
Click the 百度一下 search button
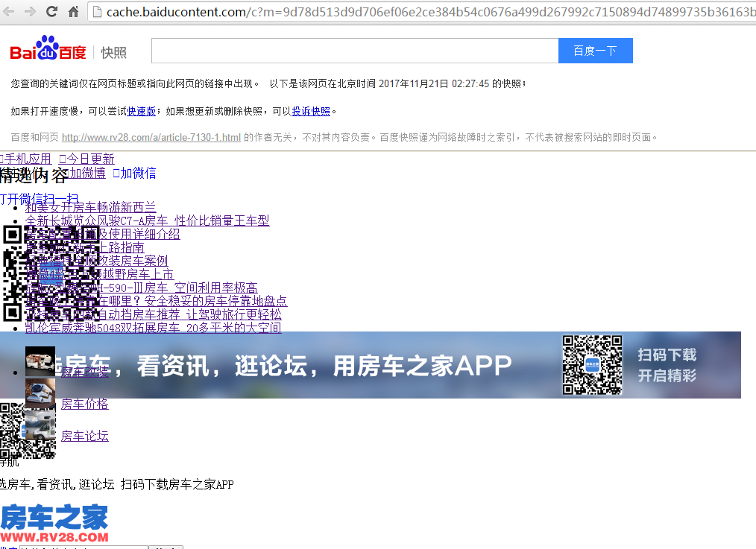[596, 51]
